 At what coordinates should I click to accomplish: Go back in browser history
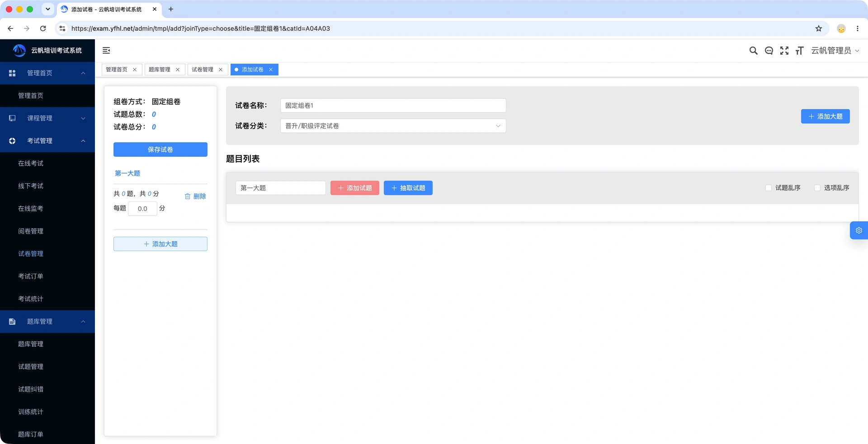pos(10,28)
